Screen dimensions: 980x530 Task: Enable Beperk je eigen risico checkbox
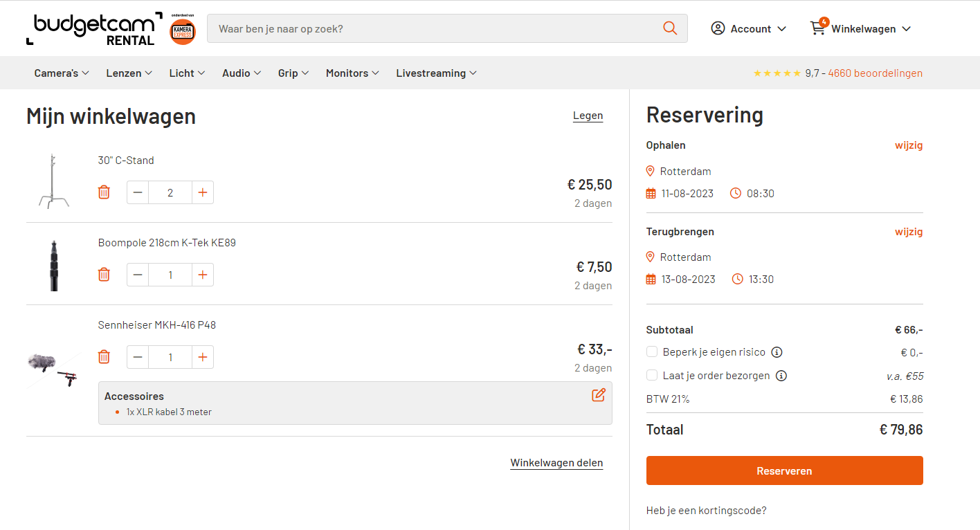[652, 352]
